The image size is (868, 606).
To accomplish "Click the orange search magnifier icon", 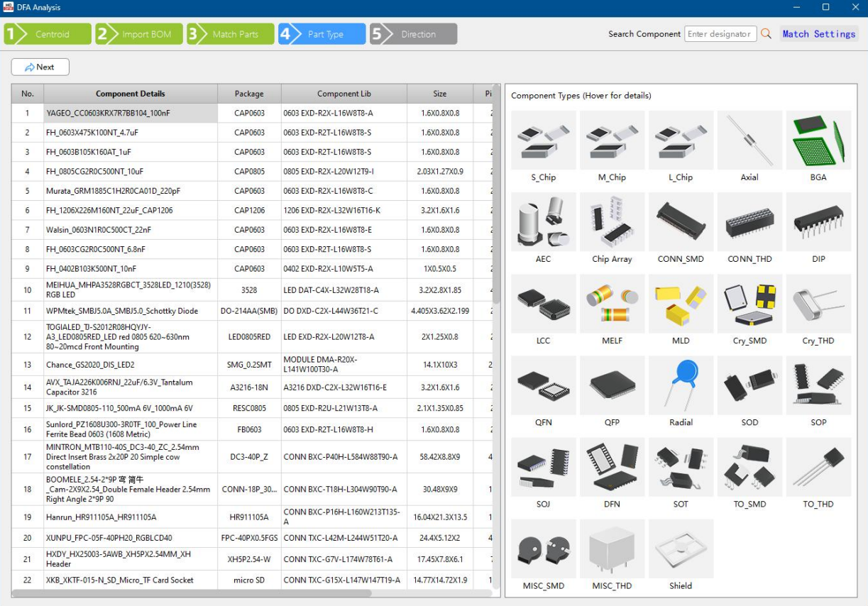I will (x=766, y=34).
